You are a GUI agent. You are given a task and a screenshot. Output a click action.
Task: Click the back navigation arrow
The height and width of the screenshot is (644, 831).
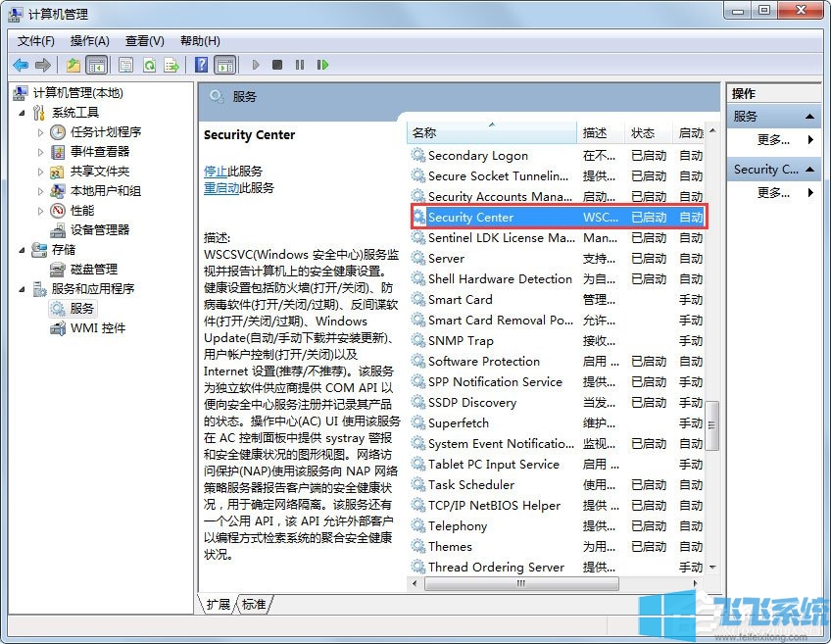click(x=21, y=65)
